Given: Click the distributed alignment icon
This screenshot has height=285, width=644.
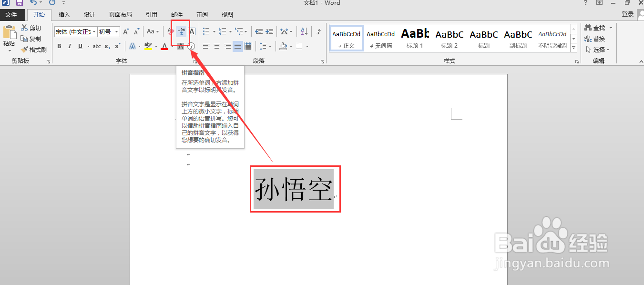Looking at the screenshot, I should (248, 46).
